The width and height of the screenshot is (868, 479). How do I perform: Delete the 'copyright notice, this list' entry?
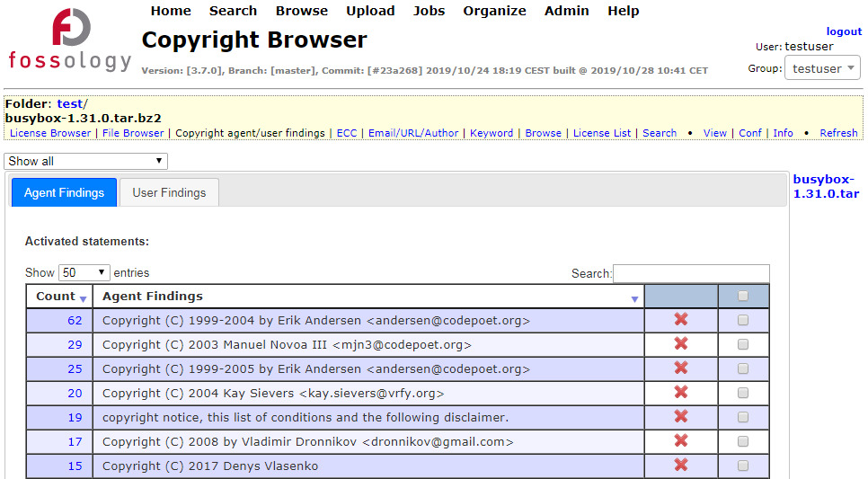coord(681,417)
